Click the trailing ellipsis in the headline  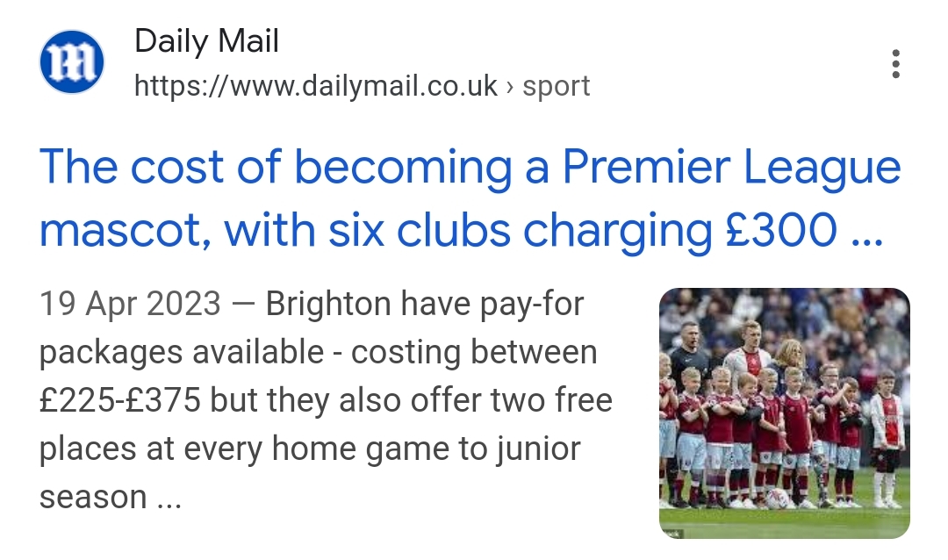click(867, 231)
